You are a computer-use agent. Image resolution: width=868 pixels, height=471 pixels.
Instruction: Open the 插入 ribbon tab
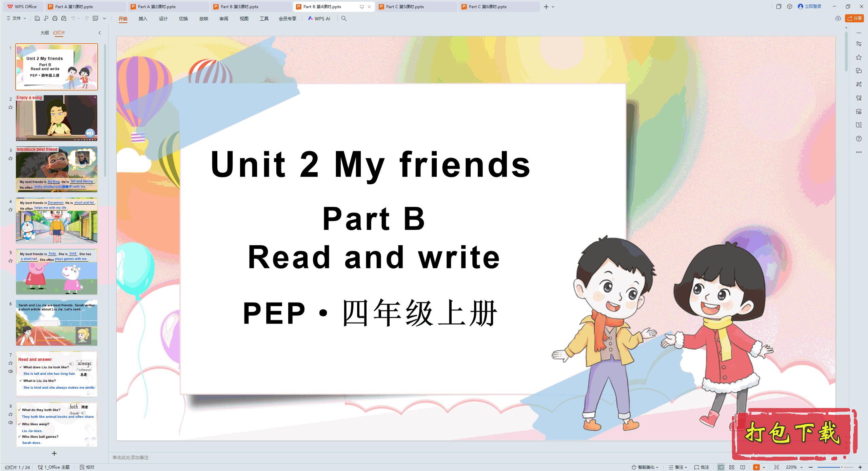(143, 19)
